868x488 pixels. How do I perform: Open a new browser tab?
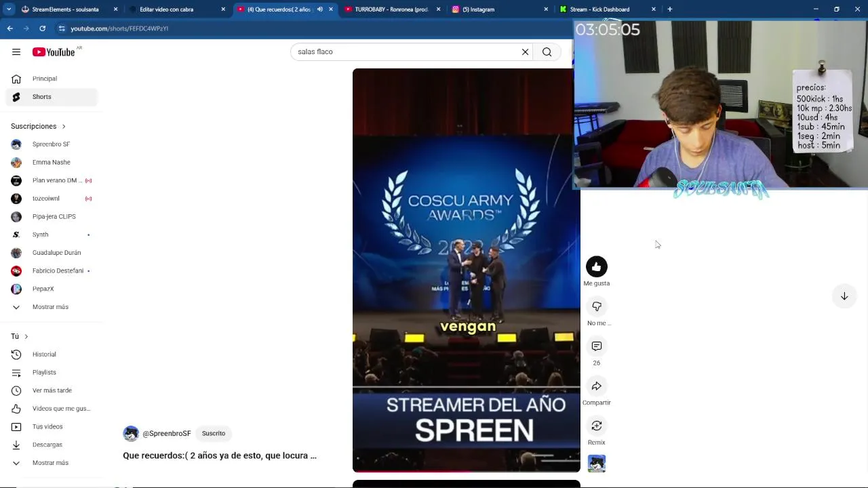670,9
